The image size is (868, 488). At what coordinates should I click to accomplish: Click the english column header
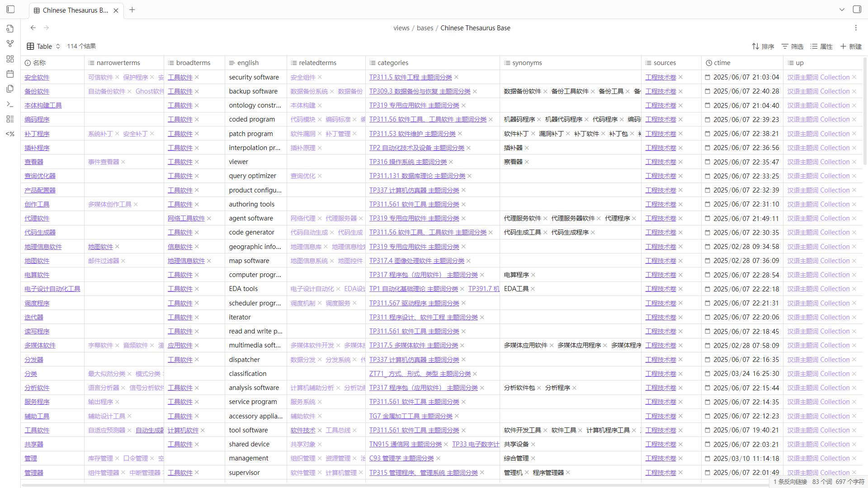point(255,63)
